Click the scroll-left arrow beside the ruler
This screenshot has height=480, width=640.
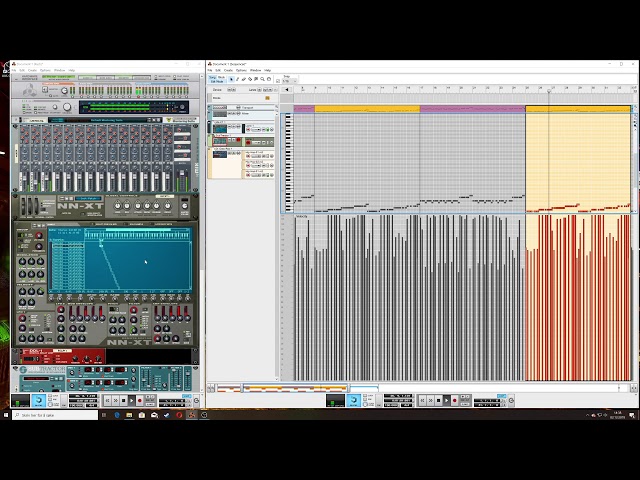(x=287, y=90)
